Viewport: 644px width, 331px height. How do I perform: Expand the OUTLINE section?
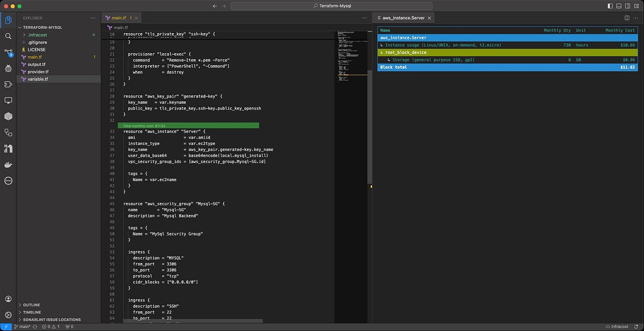(31, 305)
